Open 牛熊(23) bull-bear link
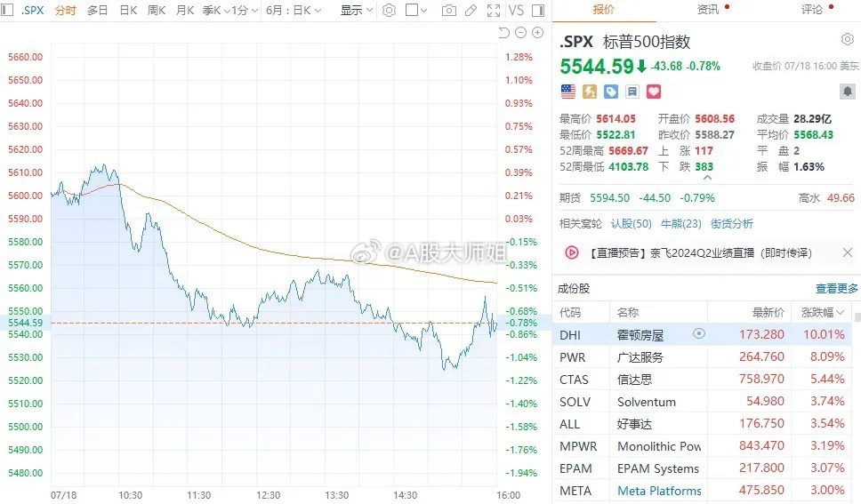 pos(681,224)
